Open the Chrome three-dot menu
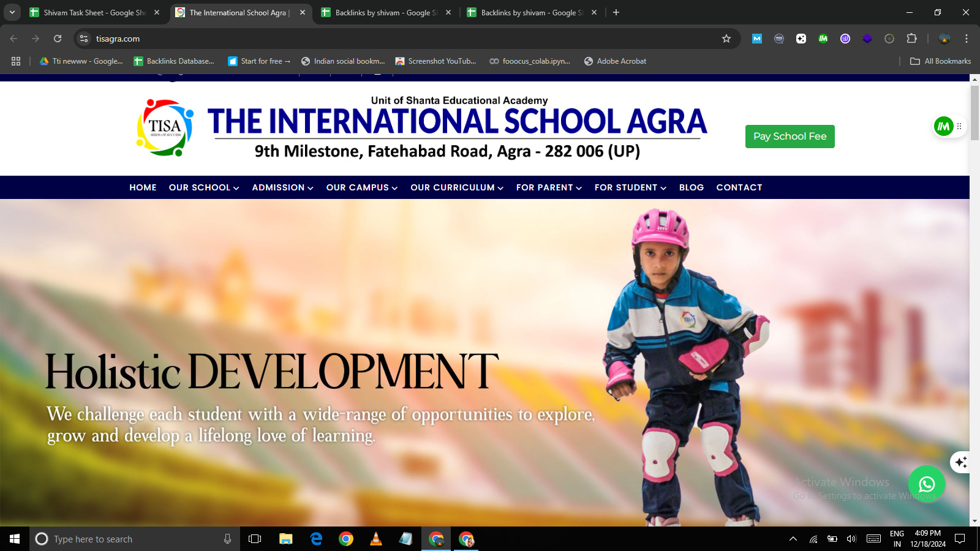Image resolution: width=980 pixels, height=551 pixels. 967,39
